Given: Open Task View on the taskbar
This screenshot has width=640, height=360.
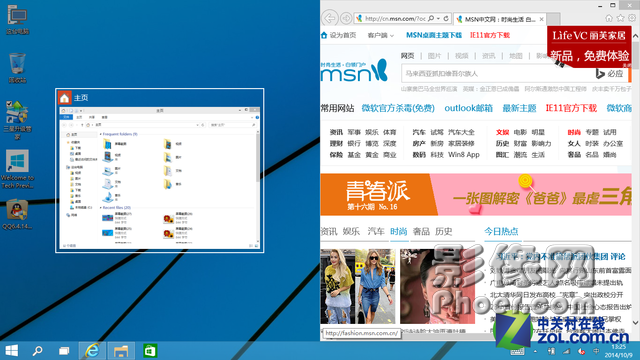Looking at the screenshot, I should [x=64, y=351].
